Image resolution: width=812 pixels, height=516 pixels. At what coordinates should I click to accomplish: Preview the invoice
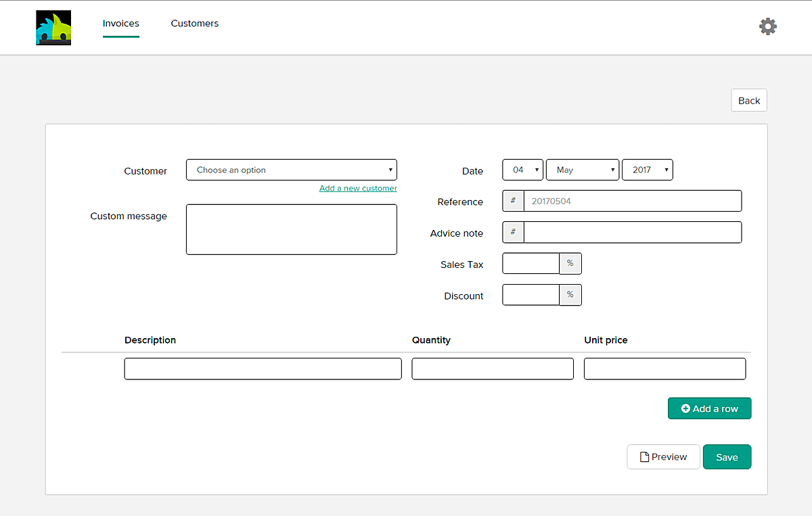[663, 456]
